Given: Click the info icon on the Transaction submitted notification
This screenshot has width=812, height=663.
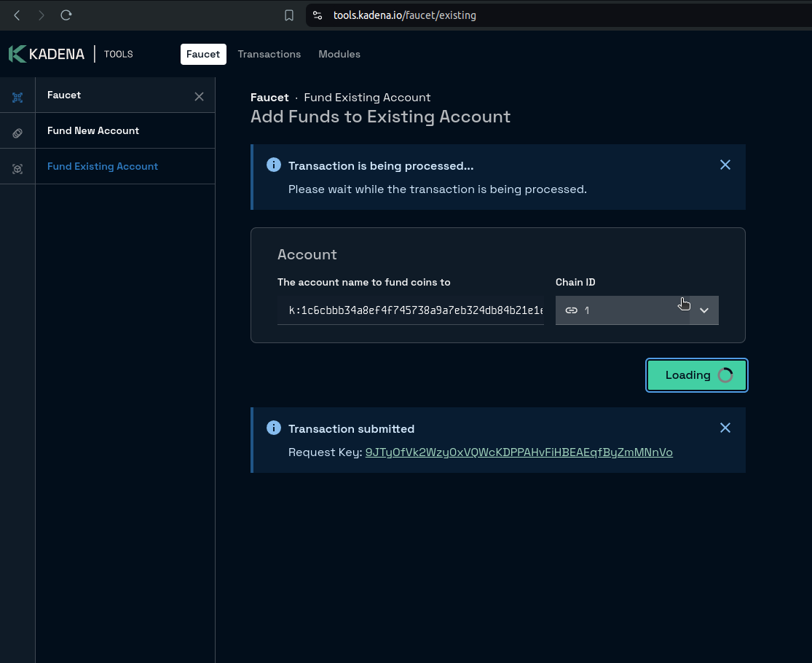Looking at the screenshot, I should click(273, 428).
